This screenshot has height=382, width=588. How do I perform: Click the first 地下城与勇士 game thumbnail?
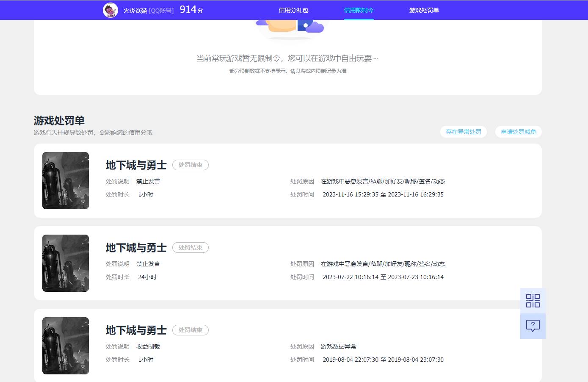pos(65,181)
